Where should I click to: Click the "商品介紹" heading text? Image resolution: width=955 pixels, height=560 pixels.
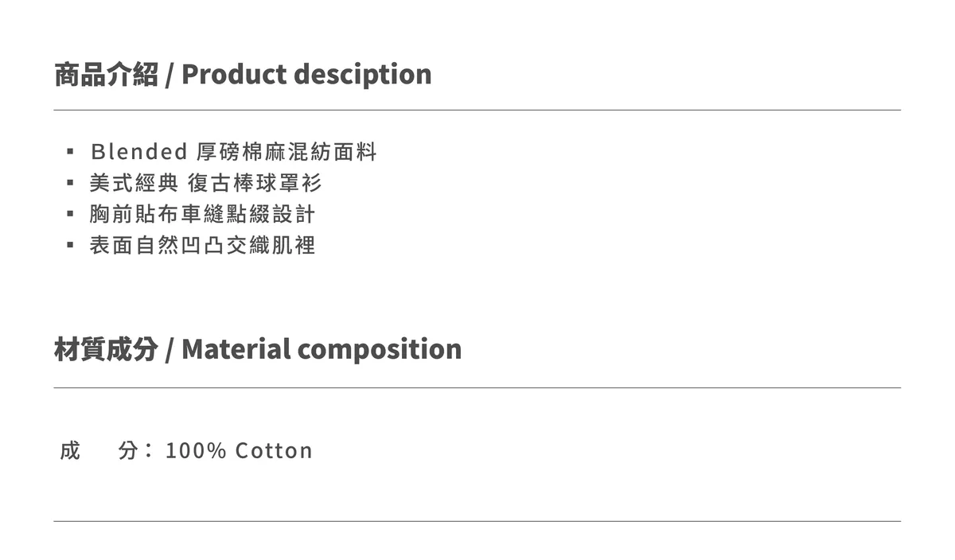106,74
